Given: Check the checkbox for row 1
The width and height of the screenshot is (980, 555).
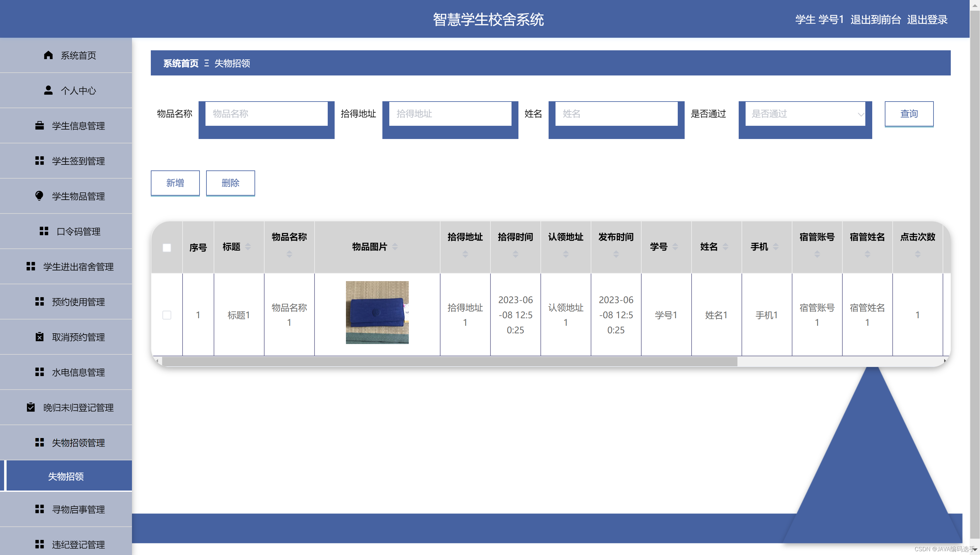Looking at the screenshot, I should click(167, 315).
